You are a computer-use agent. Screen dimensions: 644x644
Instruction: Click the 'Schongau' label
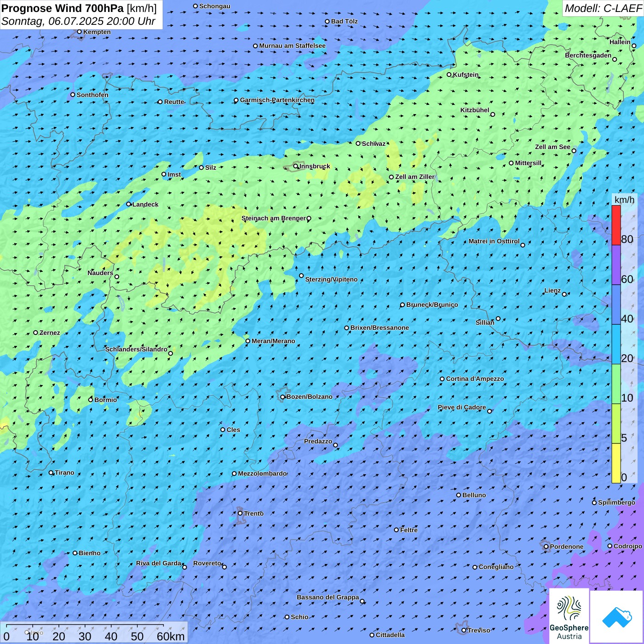215,6
